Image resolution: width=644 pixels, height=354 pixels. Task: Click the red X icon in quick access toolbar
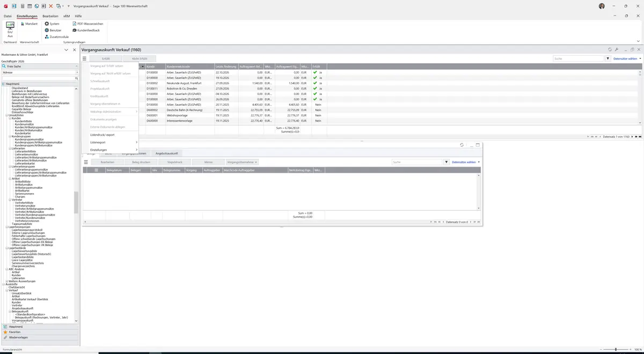pyautogui.click(x=51, y=6)
